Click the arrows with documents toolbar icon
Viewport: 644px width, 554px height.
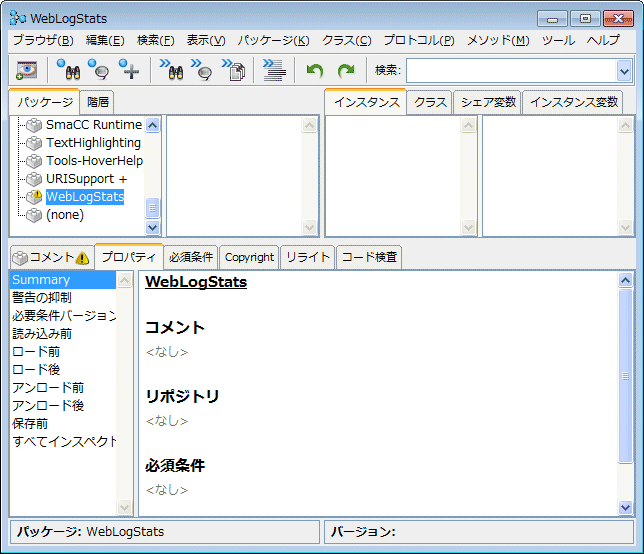234,70
